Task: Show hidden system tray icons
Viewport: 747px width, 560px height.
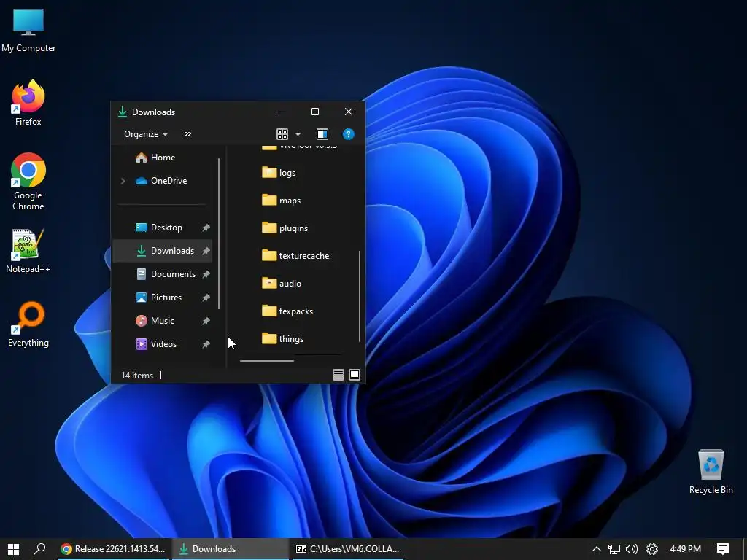Action: click(x=597, y=549)
